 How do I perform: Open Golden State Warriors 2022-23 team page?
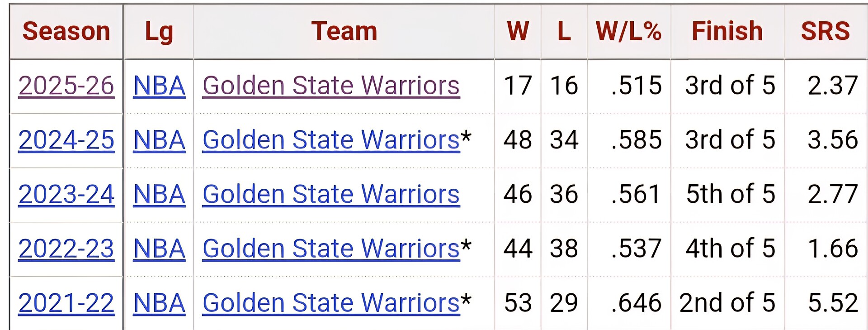point(331,249)
